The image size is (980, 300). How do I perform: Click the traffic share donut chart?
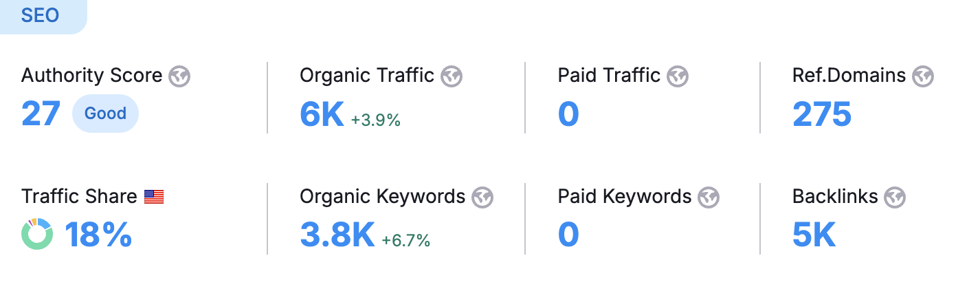tap(37, 234)
